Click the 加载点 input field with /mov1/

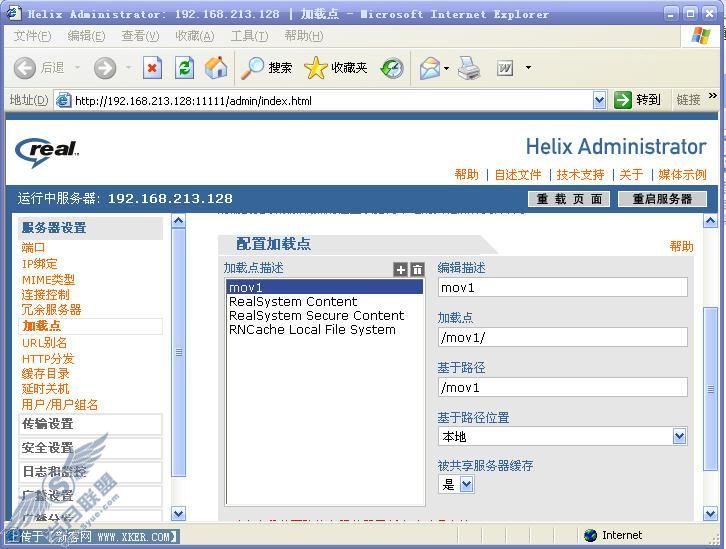tap(563, 337)
